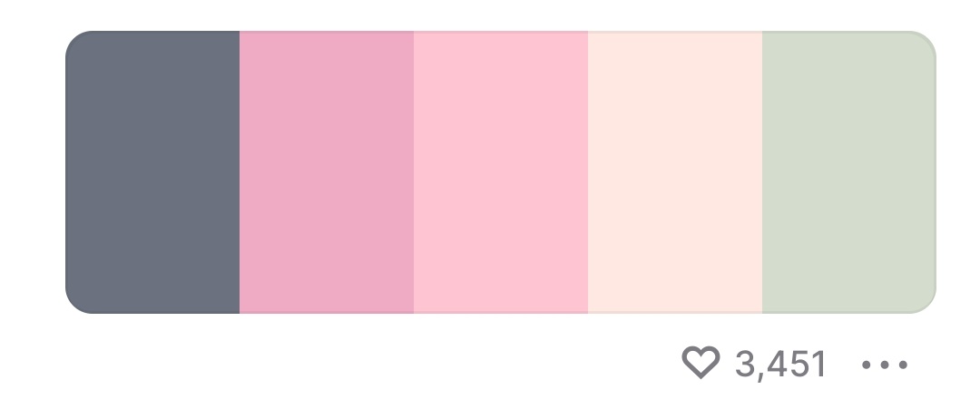Pick the light pink middle swatch
Viewport: 980px width, 409px height.
tap(501, 172)
